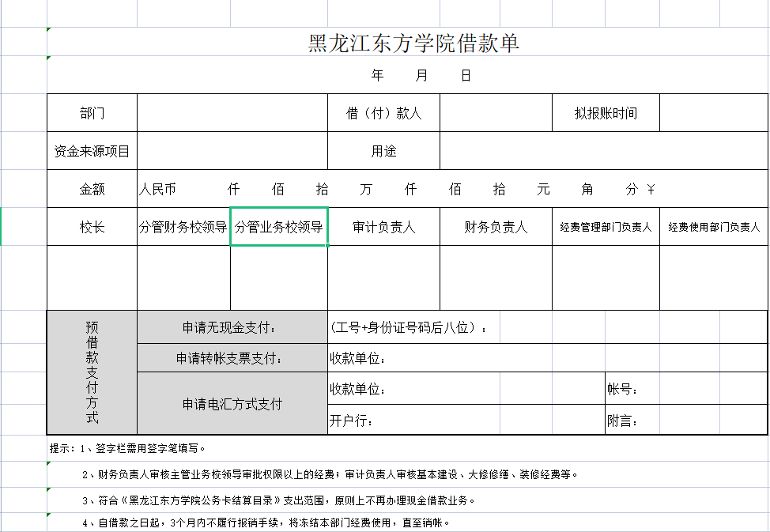This screenshot has height=532, width=770.
Task: Click the fill handle of the selected cell
Action: (327, 245)
